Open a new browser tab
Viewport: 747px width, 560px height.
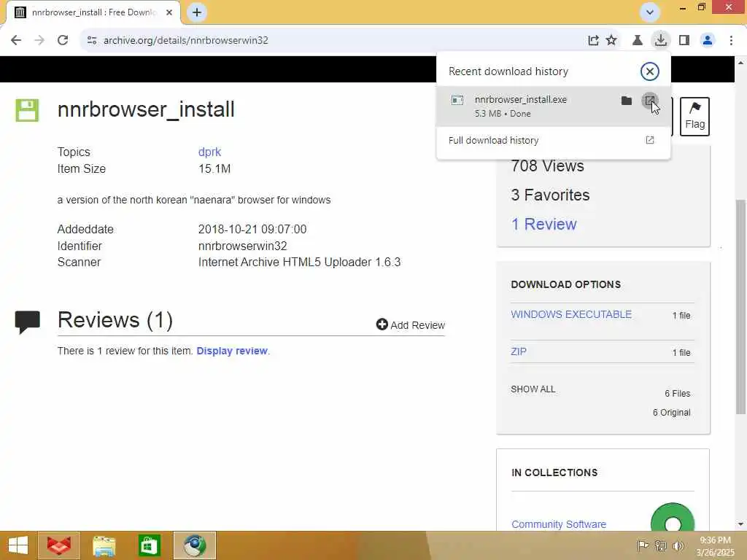pyautogui.click(x=197, y=12)
